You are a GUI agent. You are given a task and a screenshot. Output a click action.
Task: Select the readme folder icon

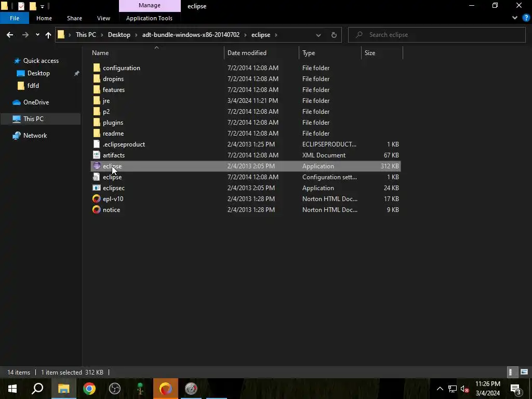[97, 133]
